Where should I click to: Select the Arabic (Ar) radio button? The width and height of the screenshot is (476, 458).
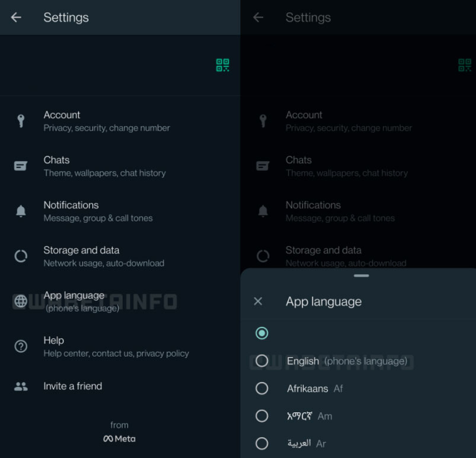[x=262, y=443]
